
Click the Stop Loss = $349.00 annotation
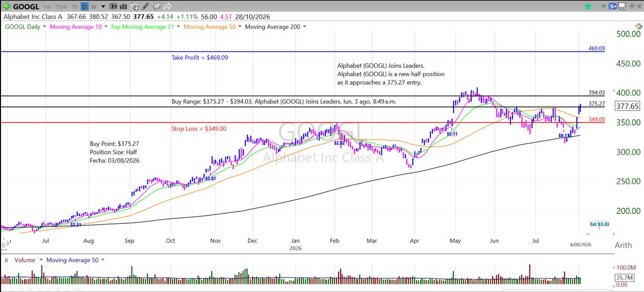click(x=199, y=128)
